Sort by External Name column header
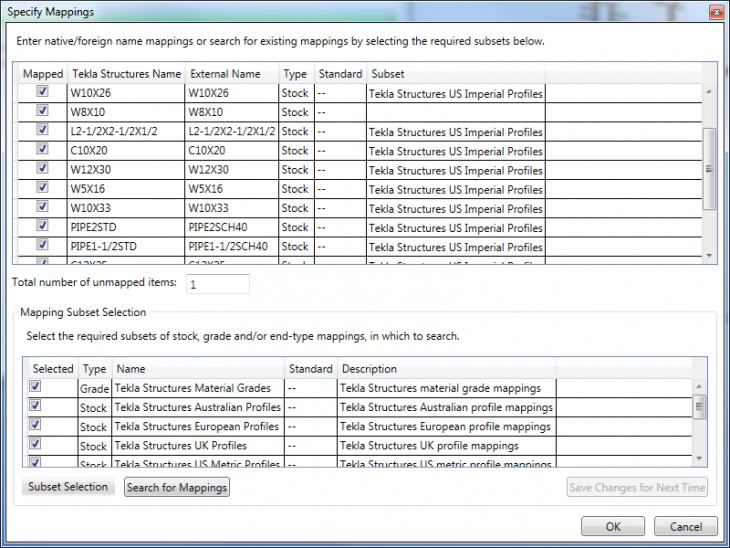The image size is (730, 548). [x=232, y=74]
